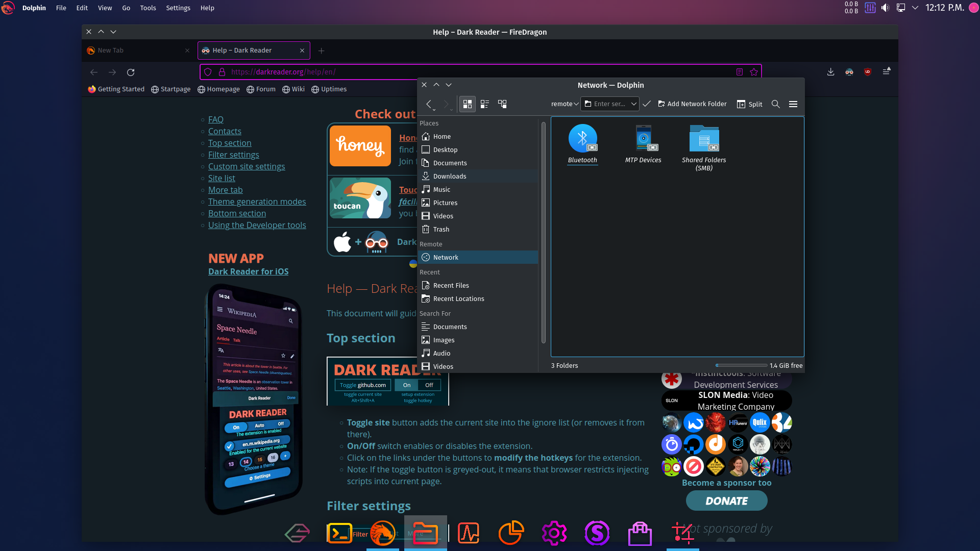980x551 pixels.
Task: Follow the Filter settings link
Action: (x=234, y=155)
